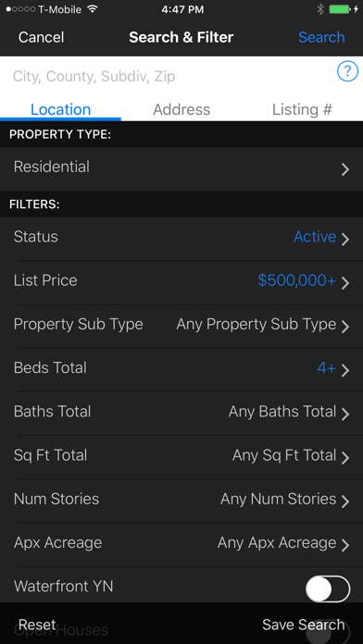Focus the City, County, Subdiv, Zip field
Screen dimensions: 363x644
(x=169, y=76)
